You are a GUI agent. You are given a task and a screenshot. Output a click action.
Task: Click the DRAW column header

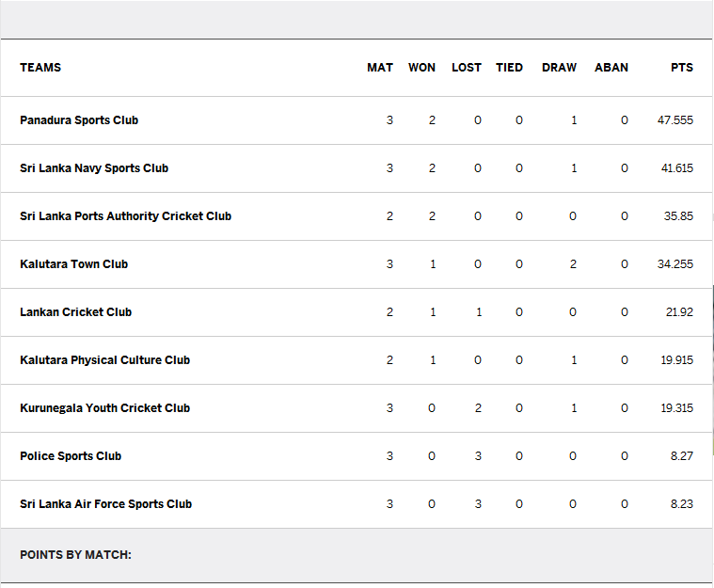point(559,68)
